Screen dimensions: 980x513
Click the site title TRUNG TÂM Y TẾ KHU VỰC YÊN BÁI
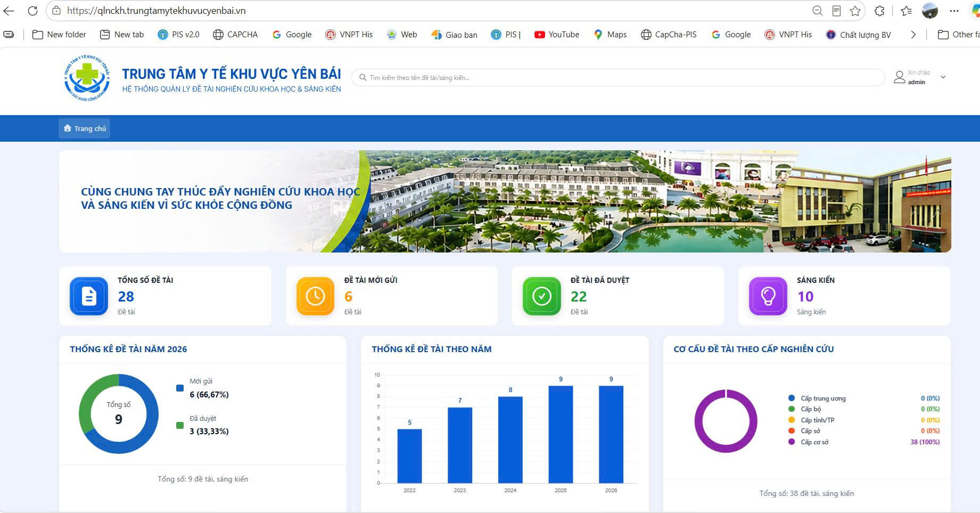tap(232, 74)
